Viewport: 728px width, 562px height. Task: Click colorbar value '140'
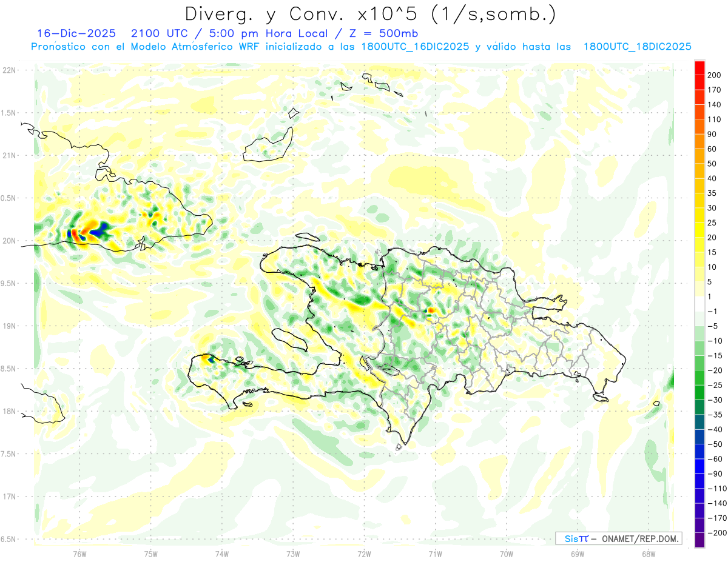click(x=713, y=104)
